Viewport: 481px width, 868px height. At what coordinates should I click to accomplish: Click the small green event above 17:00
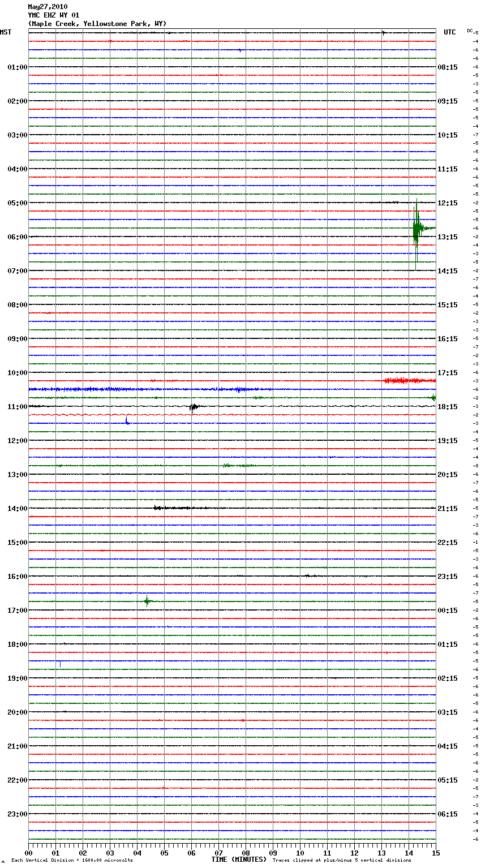(x=147, y=601)
